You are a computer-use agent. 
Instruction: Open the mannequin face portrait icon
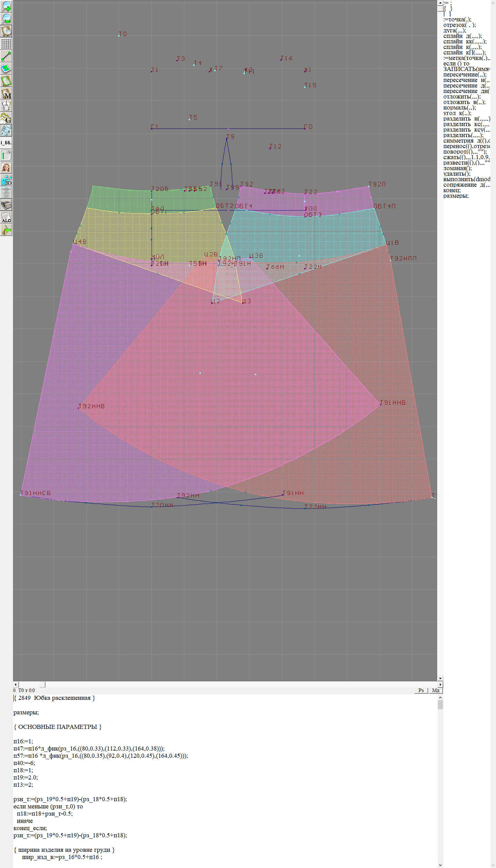click(x=6, y=168)
